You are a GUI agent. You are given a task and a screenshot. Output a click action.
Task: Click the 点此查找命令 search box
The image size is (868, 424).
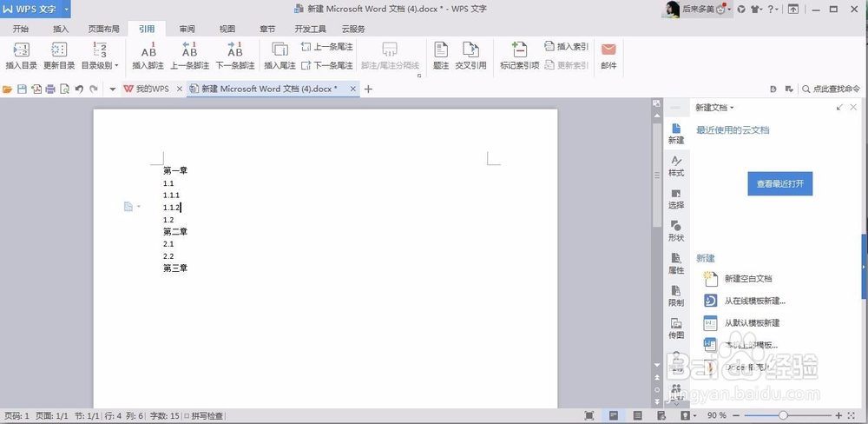coord(832,89)
